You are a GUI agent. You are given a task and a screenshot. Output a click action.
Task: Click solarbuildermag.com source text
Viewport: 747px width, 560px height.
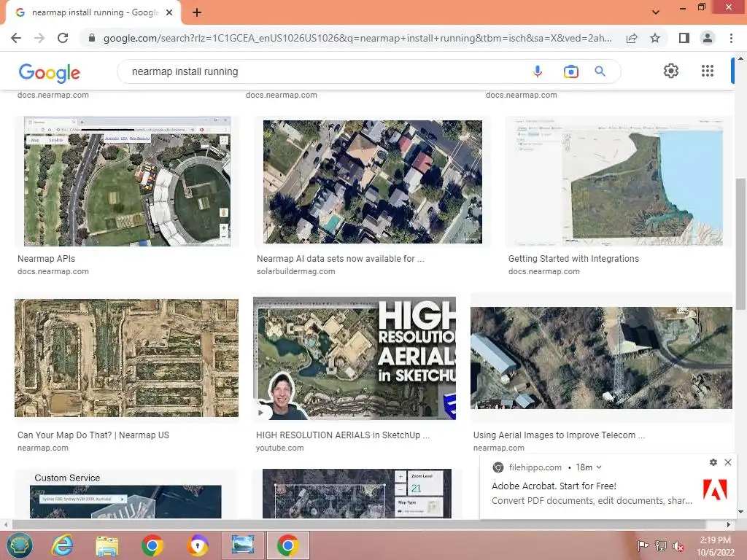(296, 271)
